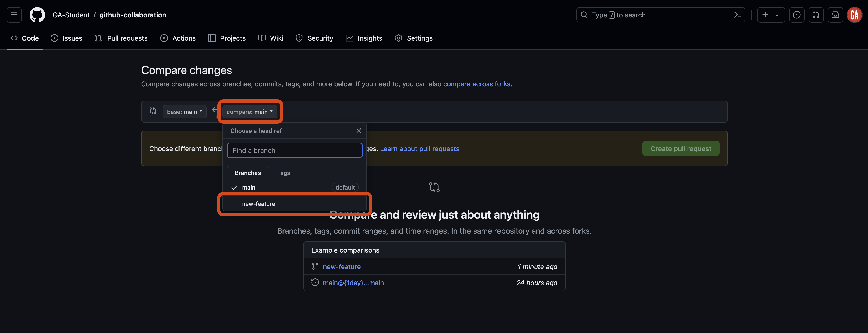Open the base: main branch dropdown
This screenshot has height=333, width=868.
(184, 111)
